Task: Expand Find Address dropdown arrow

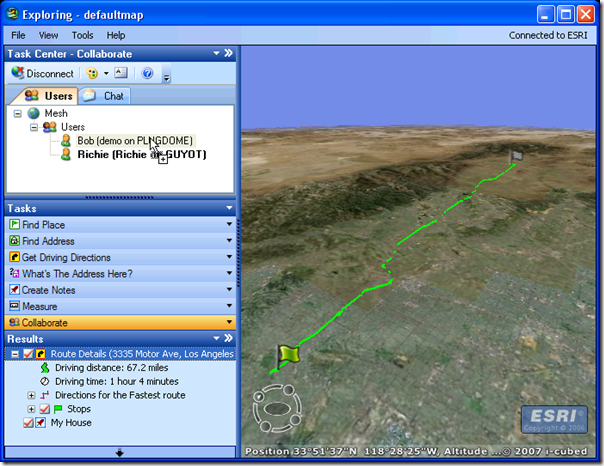Action: [229, 240]
